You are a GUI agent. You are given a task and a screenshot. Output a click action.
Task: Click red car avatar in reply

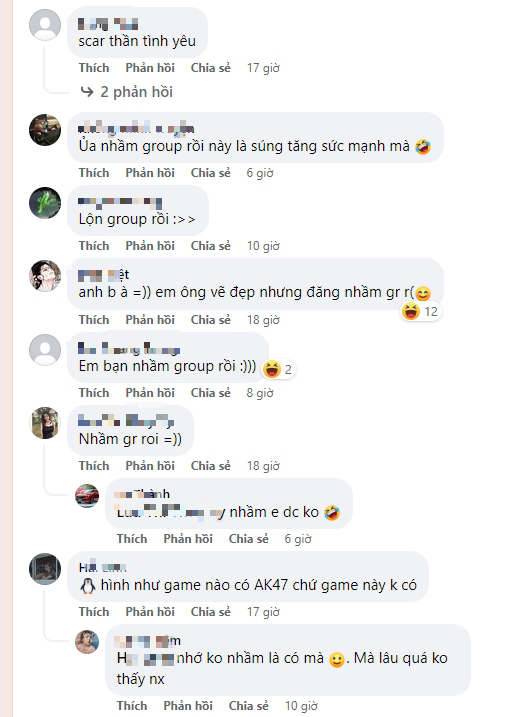pos(87,496)
